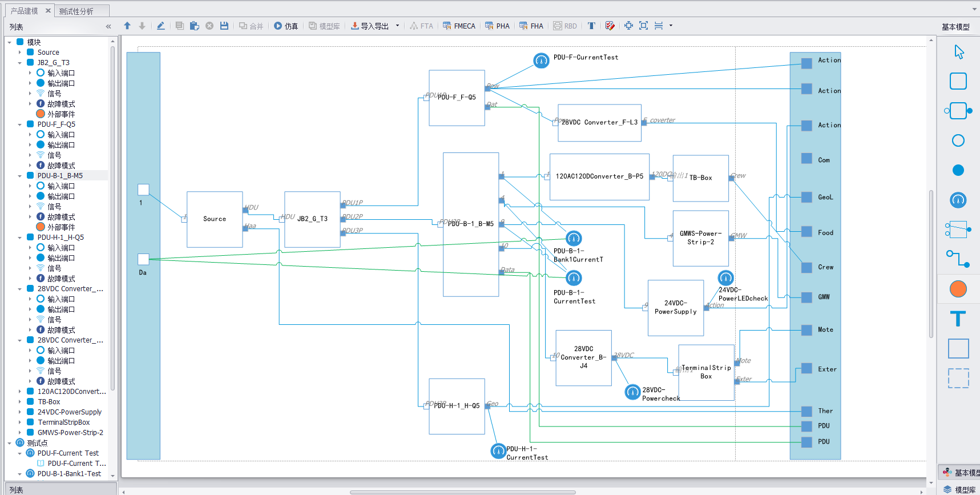Click the center view toolbar icon
980x495 pixels.
point(628,26)
